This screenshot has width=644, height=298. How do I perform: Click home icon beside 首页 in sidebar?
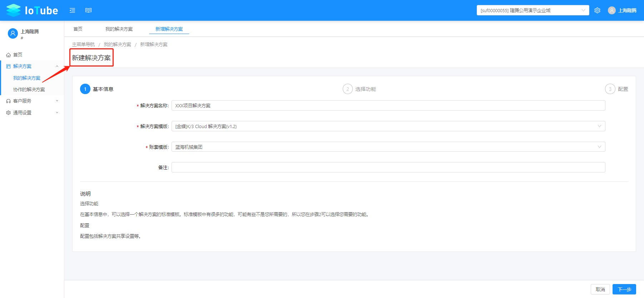click(8, 55)
